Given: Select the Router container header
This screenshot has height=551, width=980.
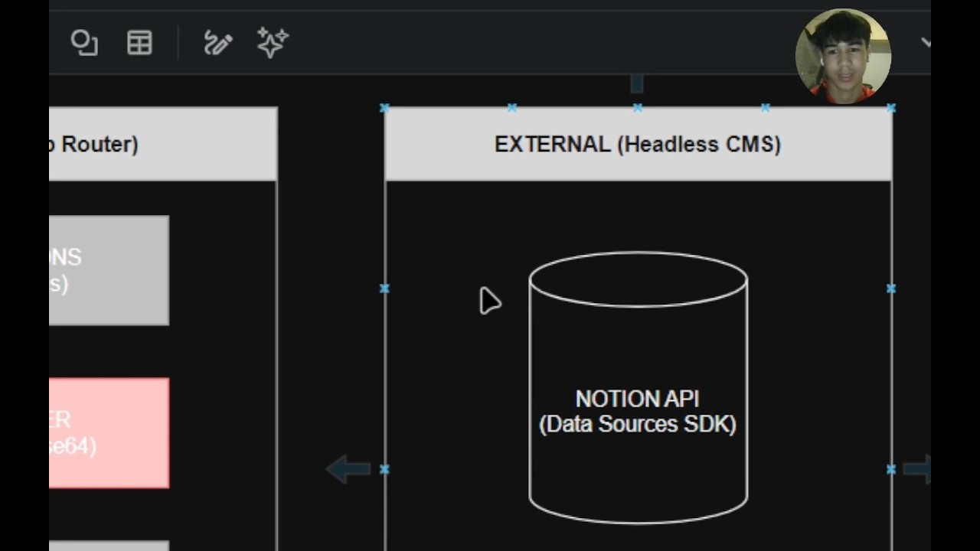Looking at the screenshot, I should coord(163,144).
